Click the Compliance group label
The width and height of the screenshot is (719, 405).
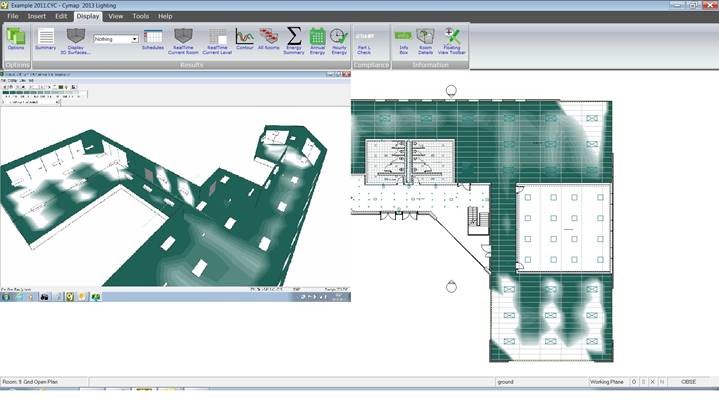371,65
